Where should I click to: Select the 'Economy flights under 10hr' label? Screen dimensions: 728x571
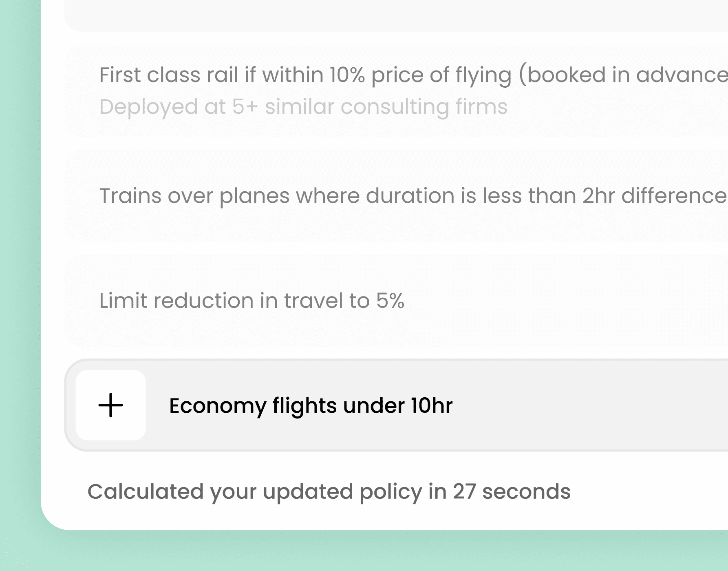pyautogui.click(x=311, y=405)
